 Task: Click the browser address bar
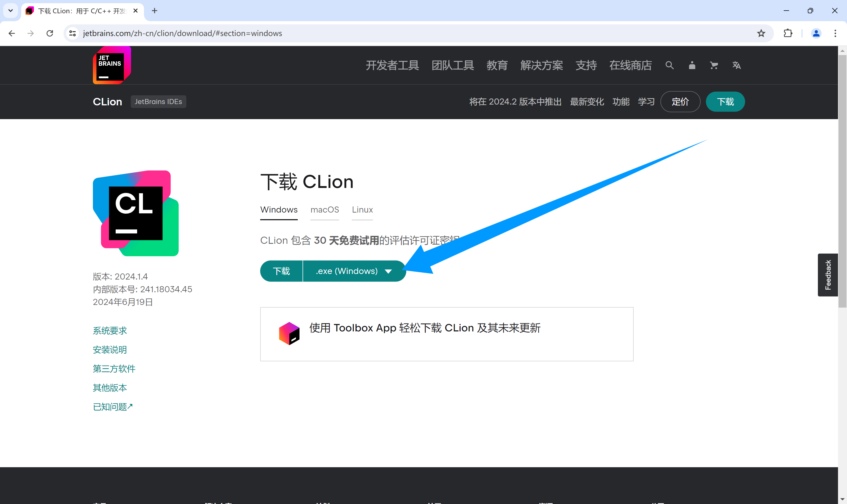pyautogui.click(x=238, y=33)
